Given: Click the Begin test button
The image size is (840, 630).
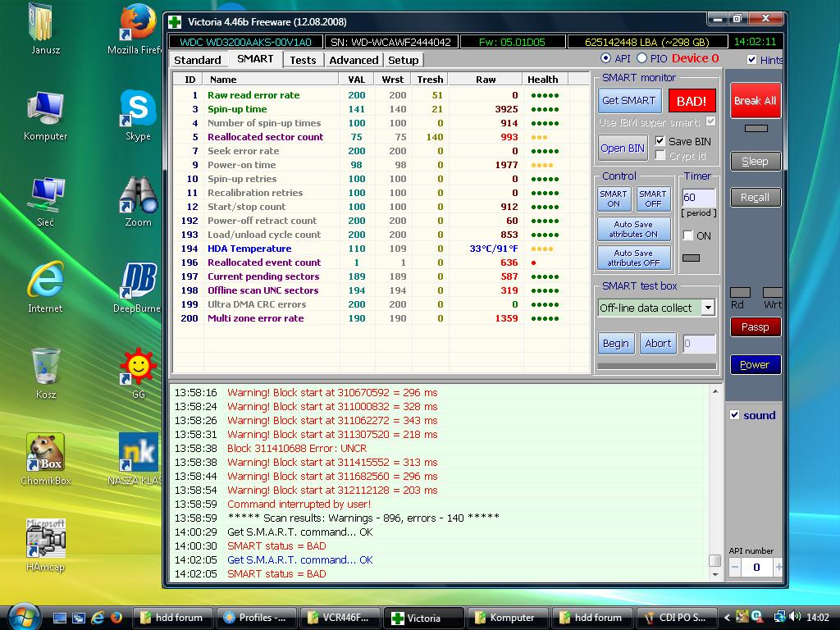Looking at the screenshot, I should click(616, 344).
